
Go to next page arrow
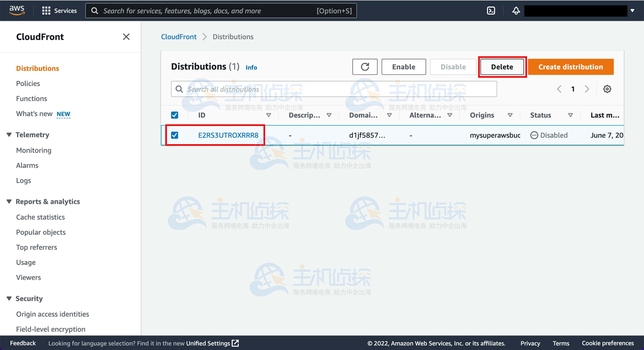click(587, 89)
